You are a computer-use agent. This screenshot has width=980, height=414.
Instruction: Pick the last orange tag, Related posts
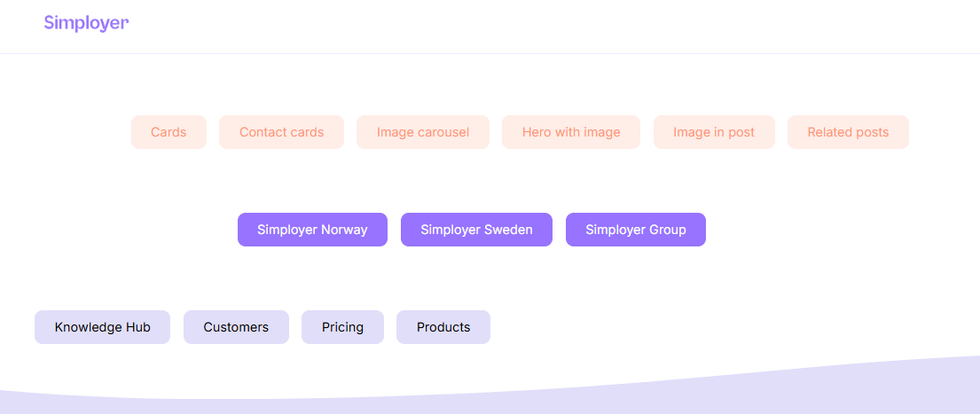[x=848, y=132]
